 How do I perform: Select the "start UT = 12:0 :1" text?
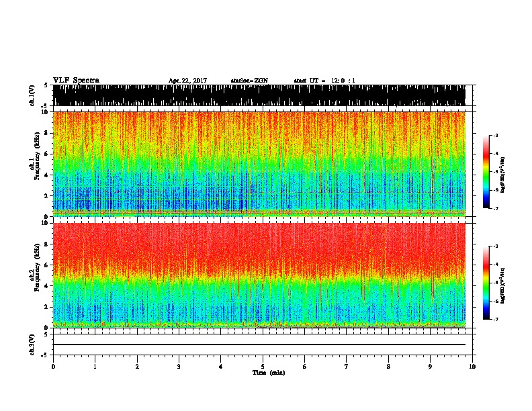324,81
